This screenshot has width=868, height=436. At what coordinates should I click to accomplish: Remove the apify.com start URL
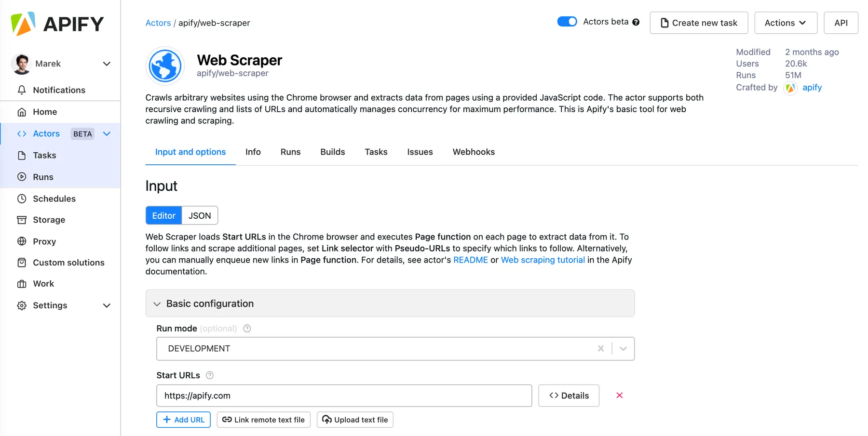point(620,396)
